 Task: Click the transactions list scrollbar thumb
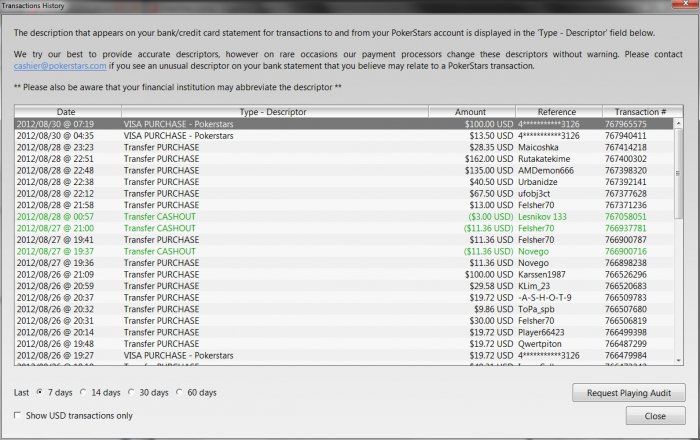click(678, 173)
